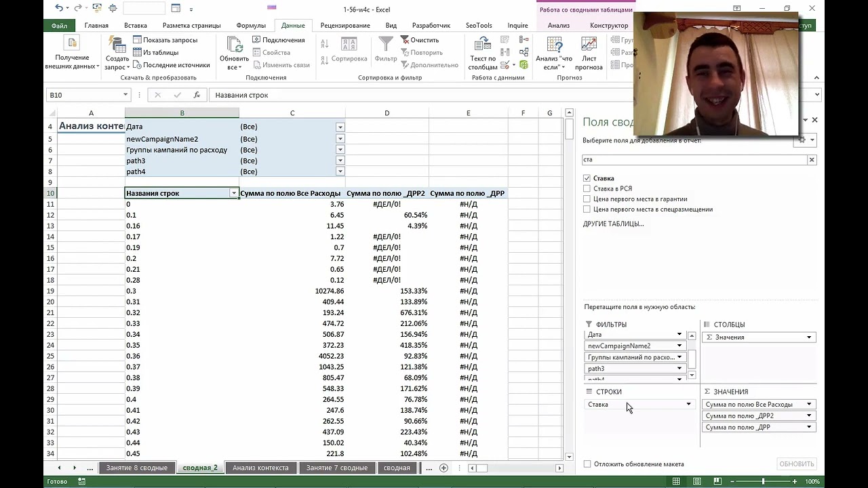868x488 pixels.
Task: Select cell with value 10274.86
Action: (292, 291)
